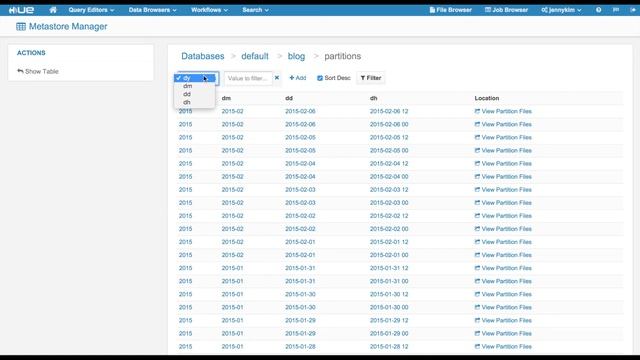Remove filter with the X icon
640x360 pixels.
[x=277, y=78]
